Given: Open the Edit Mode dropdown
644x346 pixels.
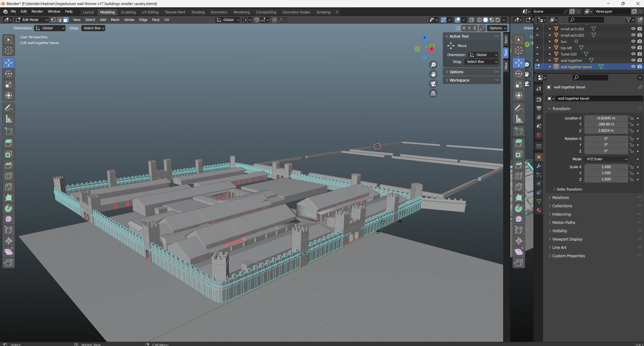Looking at the screenshot, I should click(32, 20).
